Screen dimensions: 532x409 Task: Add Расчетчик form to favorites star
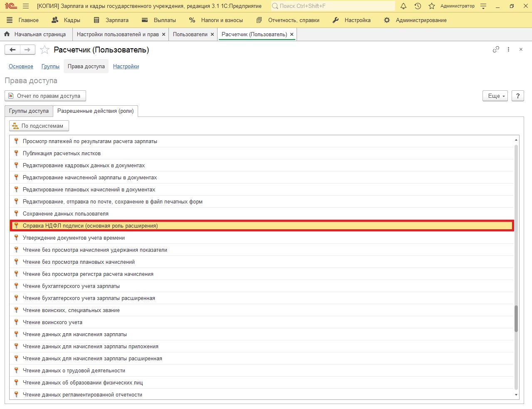tap(45, 50)
